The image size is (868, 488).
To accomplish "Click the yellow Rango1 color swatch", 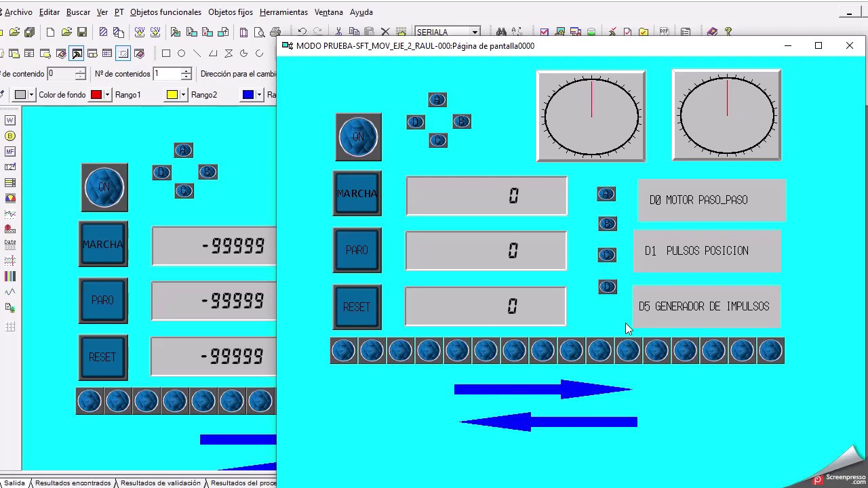I will point(172,95).
